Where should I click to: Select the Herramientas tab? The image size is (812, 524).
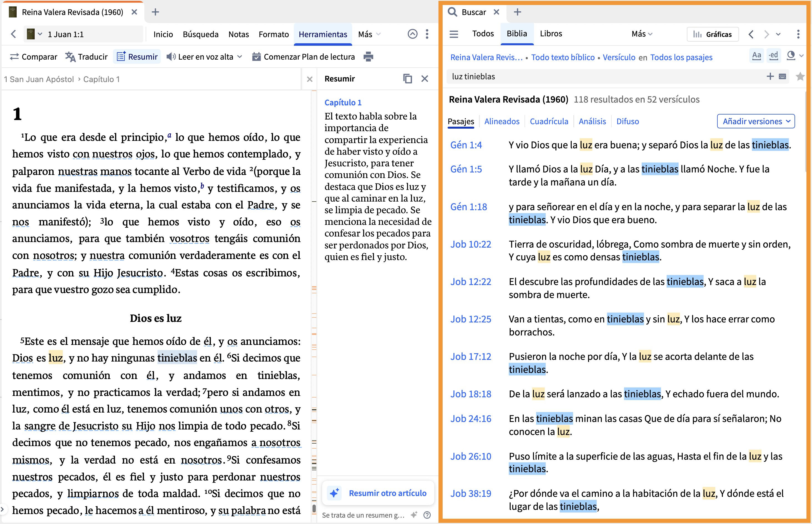323,34
